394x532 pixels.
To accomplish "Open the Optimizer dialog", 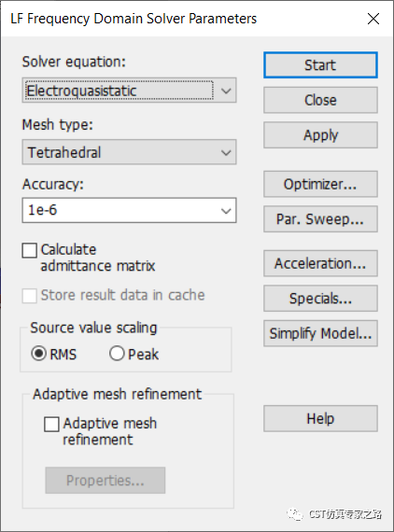I will (320, 184).
